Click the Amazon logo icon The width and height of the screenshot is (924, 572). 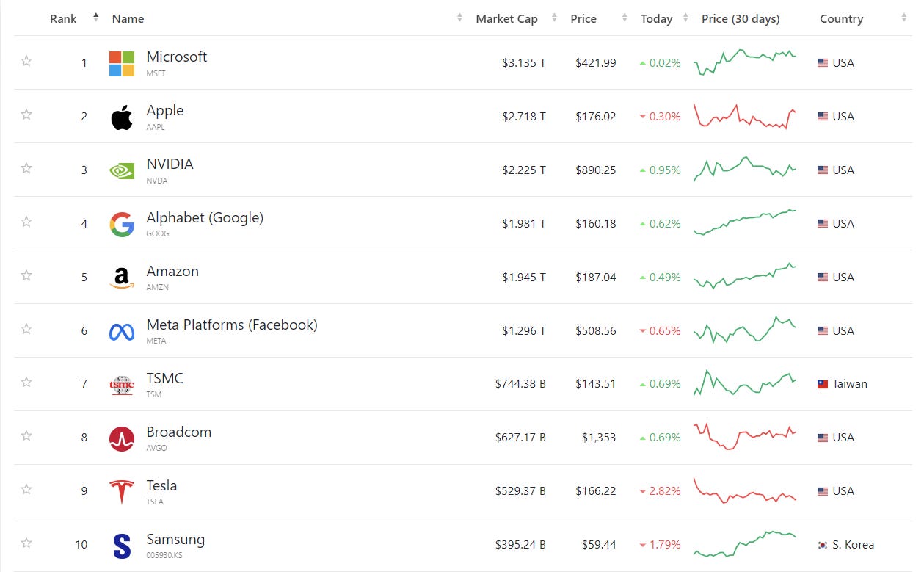(x=122, y=278)
